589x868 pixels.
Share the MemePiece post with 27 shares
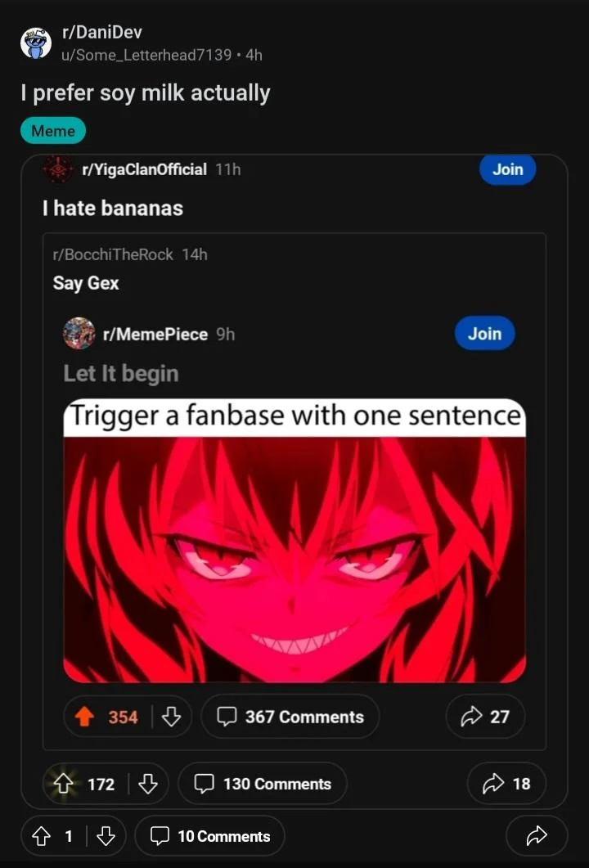click(x=485, y=717)
